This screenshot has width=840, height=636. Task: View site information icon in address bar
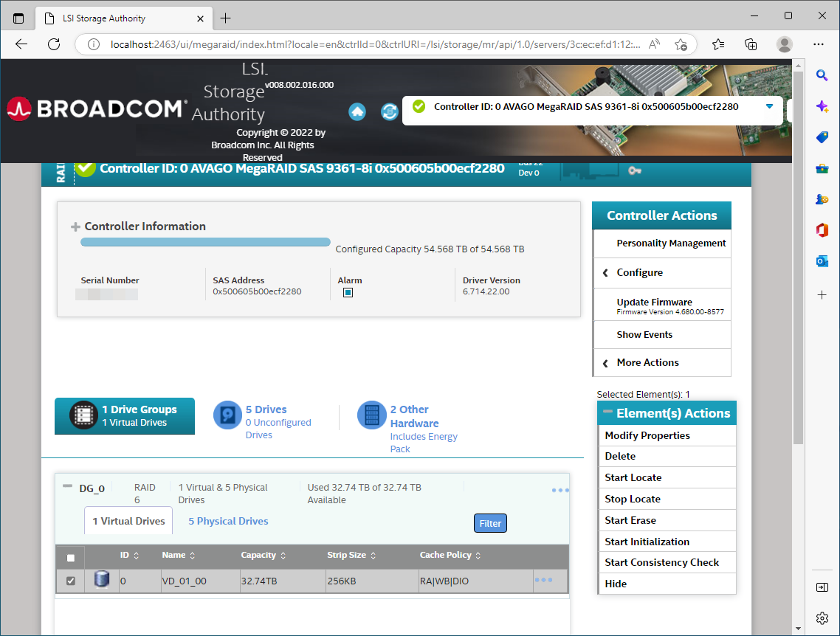94,44
